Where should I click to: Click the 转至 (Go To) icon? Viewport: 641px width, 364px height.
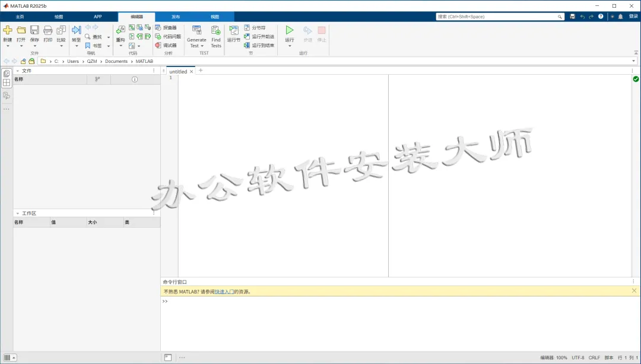(77, 30)
